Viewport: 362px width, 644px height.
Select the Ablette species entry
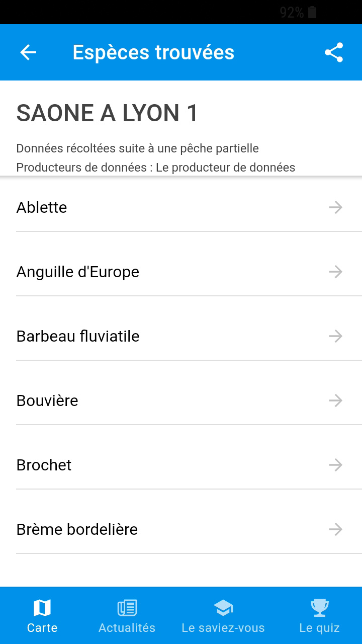tap(42, 207)
